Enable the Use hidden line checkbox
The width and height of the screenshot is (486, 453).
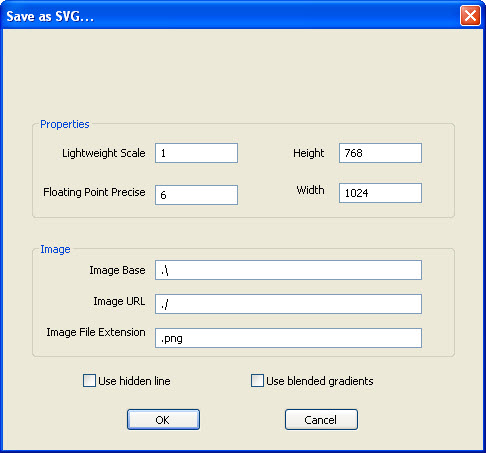click(x=89, y=380)
